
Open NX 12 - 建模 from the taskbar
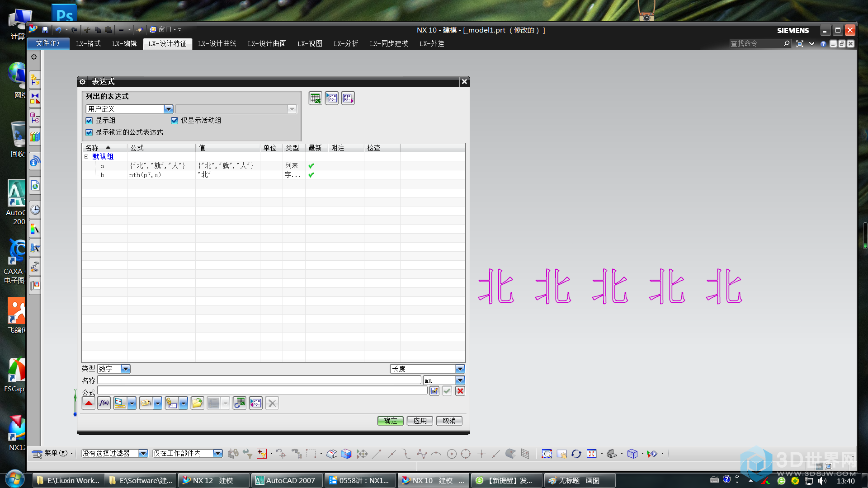(213, 480)
